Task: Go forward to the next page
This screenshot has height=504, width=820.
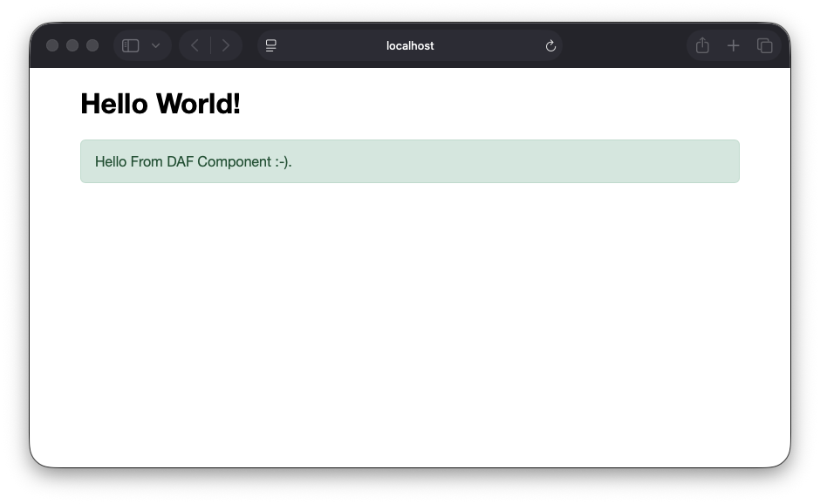Action: [x=225, y=45]
